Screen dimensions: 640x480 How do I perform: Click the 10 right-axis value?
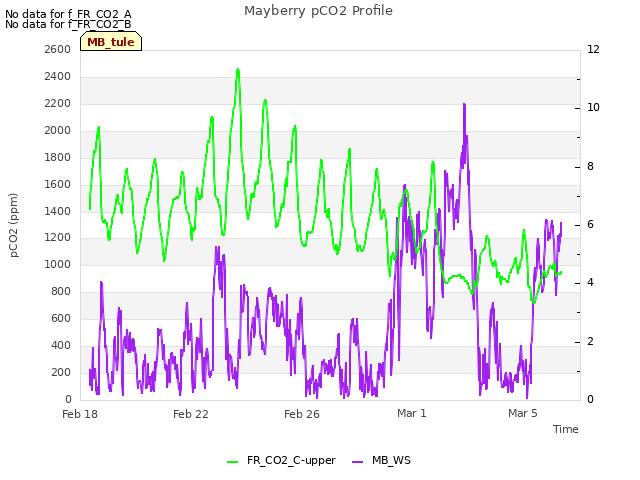pos(593,107)
